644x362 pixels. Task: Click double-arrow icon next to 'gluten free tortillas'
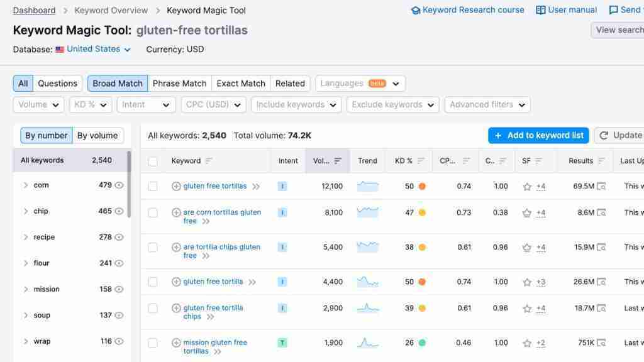point(256,187)
